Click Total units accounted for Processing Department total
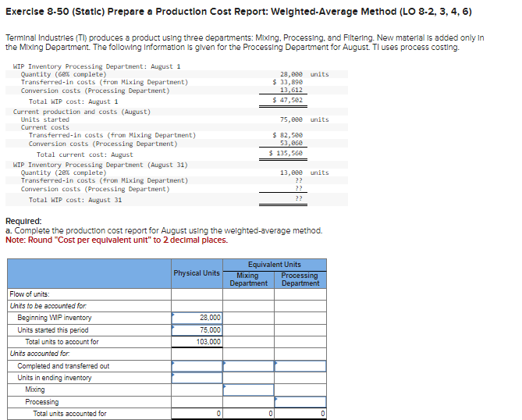 pos(300,414)
